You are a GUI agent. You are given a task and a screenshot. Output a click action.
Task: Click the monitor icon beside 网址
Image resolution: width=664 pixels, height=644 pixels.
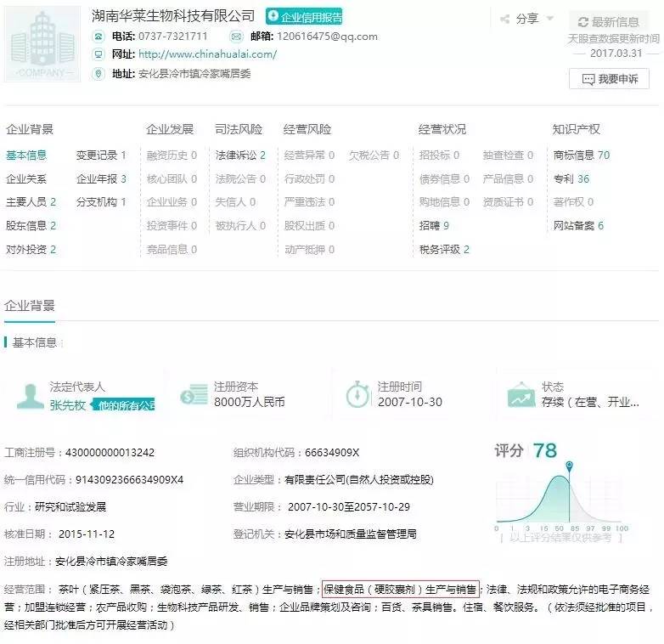click(98, 54)
